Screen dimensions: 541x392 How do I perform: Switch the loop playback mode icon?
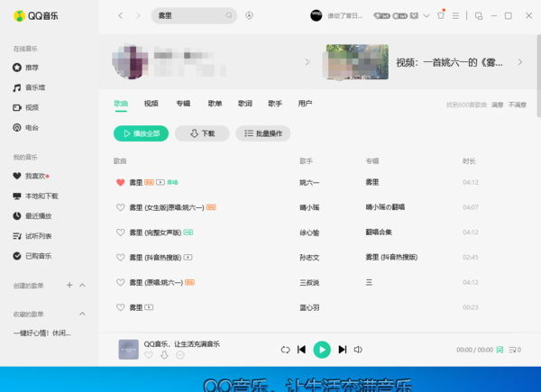(x=285, y=350)
